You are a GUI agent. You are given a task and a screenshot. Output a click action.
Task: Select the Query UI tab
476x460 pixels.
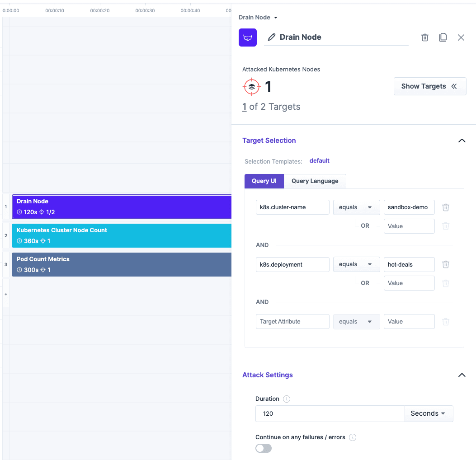pyautogui.click(x=264, y=181)
